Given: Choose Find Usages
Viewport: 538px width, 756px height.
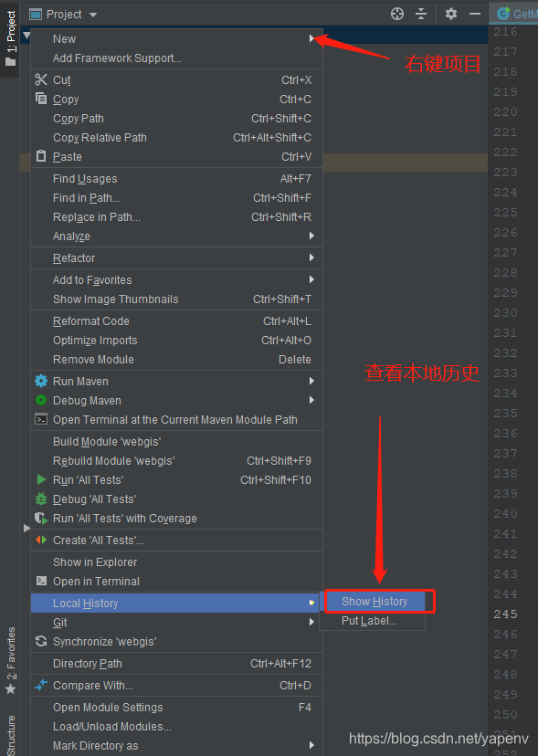Looking at the screenshot, I should pos(176,178).
